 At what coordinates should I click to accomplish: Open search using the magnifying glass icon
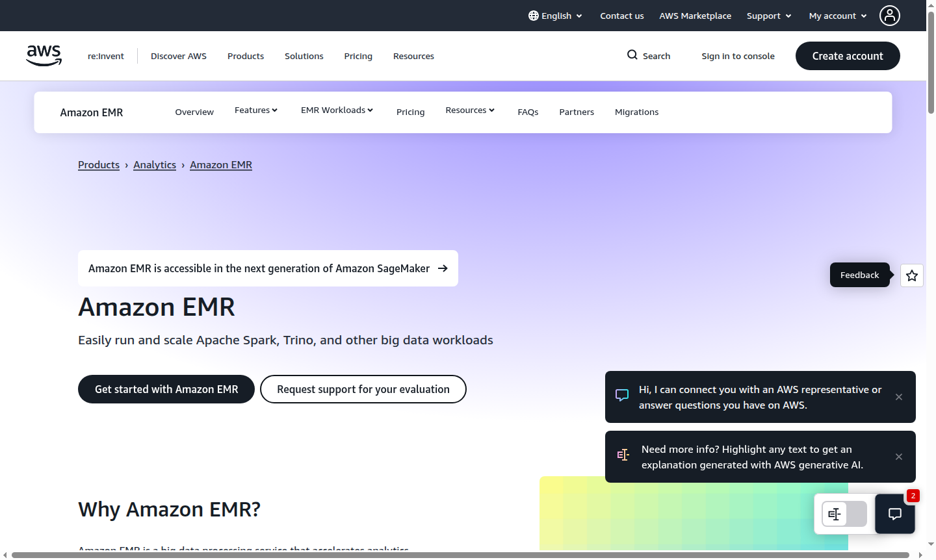point(631,56)
